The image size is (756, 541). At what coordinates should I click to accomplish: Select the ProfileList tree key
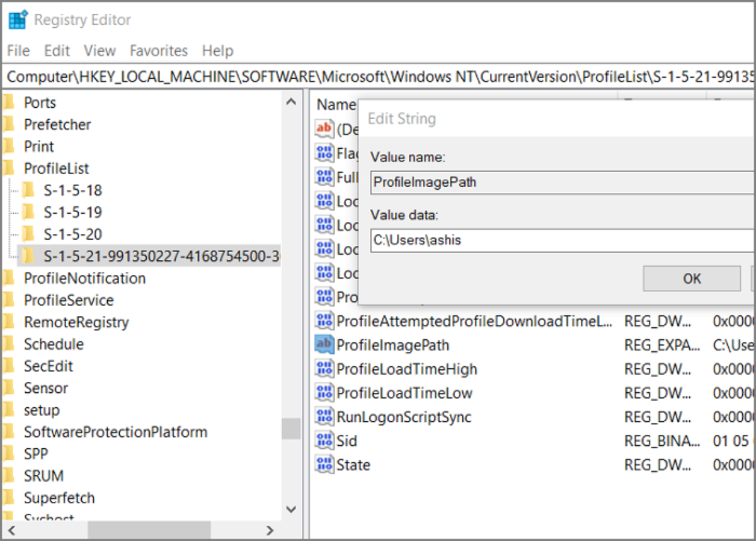(56, 168)
